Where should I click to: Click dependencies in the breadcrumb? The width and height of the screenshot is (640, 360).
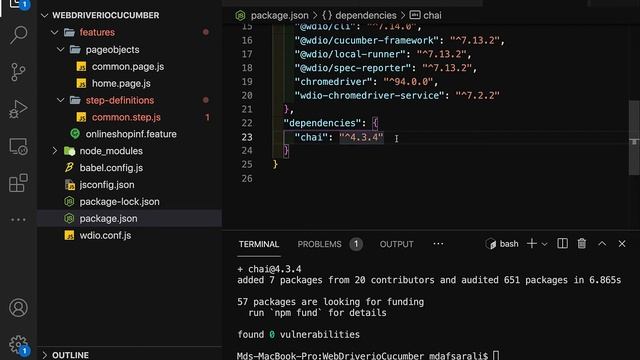tap(366, 16)
